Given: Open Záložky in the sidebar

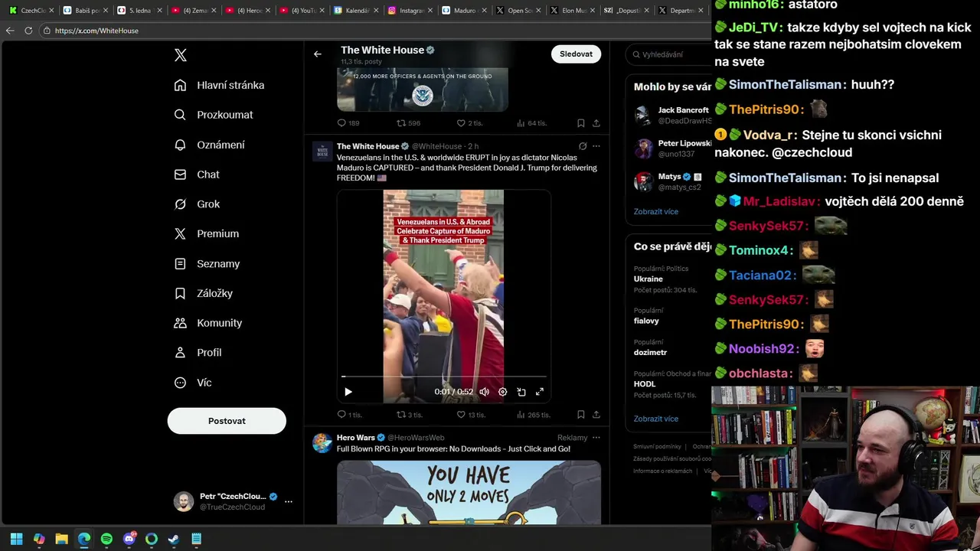Looking at the screenshot, I should pos(204,294).
